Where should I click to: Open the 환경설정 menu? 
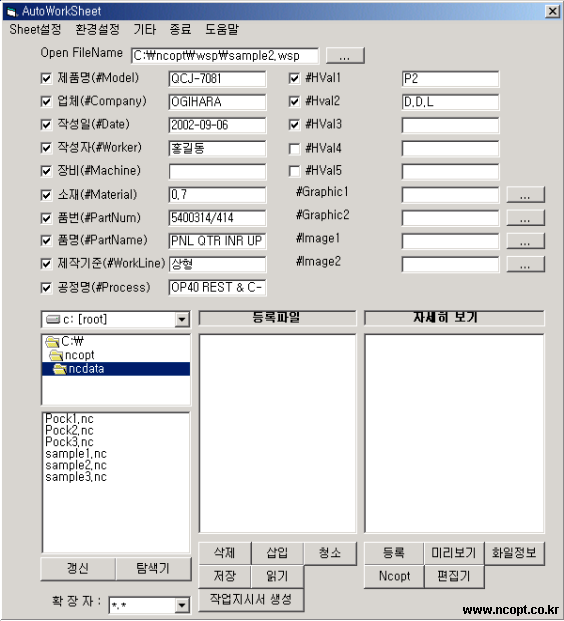[97, 29]
